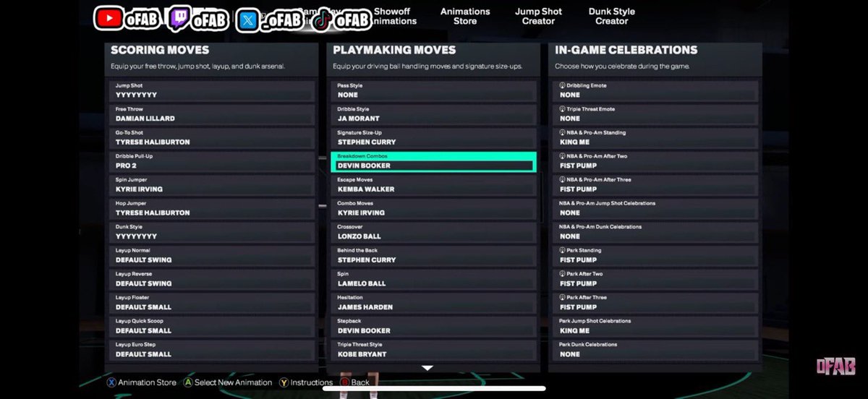Select Combo Moves Kyrie Irving slot

[434, 208]
